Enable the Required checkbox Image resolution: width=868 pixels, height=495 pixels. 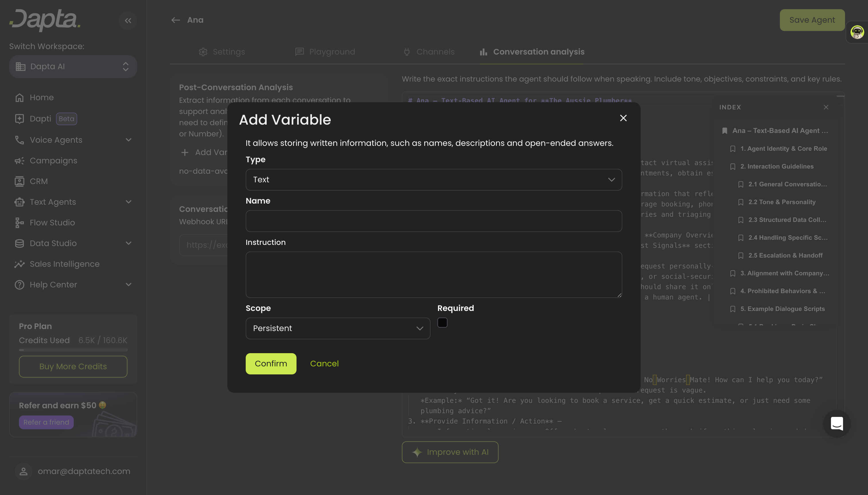point(442,322)
